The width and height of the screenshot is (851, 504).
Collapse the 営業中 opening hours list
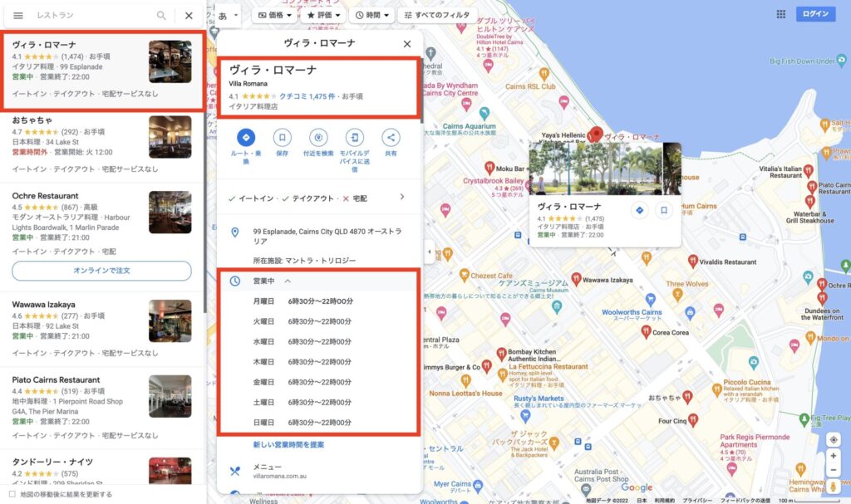[x=288, y=281]
